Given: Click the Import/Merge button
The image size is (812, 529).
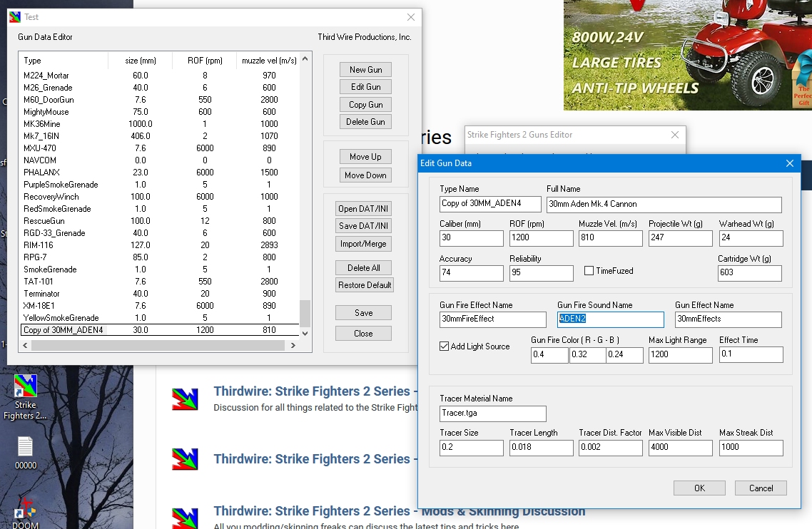Looking at the screenshot, I should pos(363,244).
